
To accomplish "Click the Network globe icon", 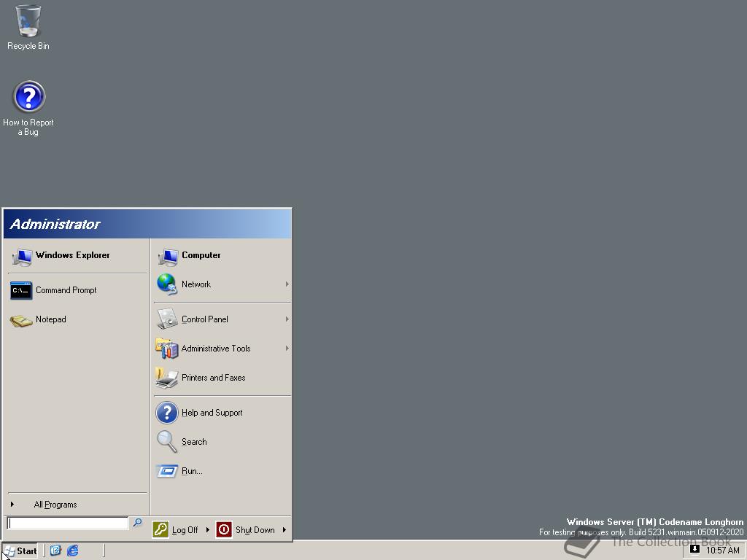I will click(167, 284).
